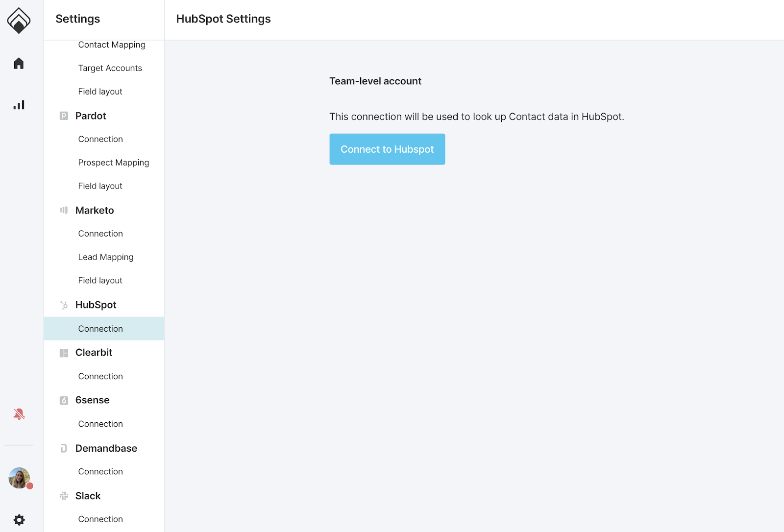
Task: Open the analytics bar chart icon
Action: coord(19,105)
